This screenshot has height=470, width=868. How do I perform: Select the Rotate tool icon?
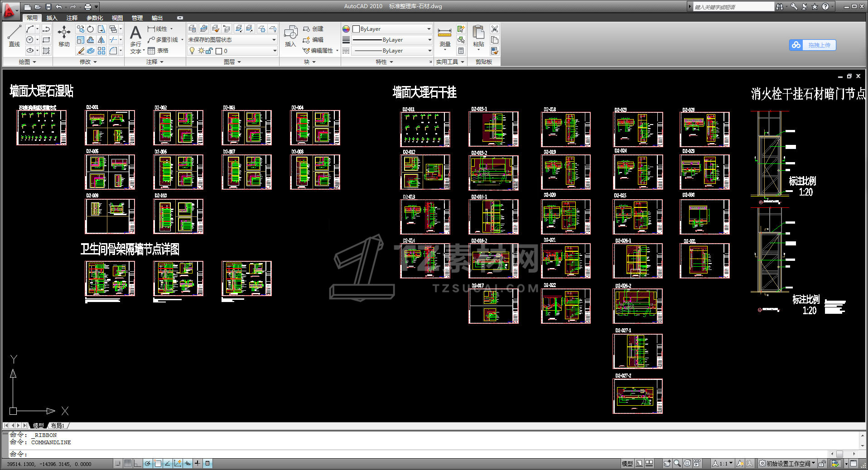91,29
